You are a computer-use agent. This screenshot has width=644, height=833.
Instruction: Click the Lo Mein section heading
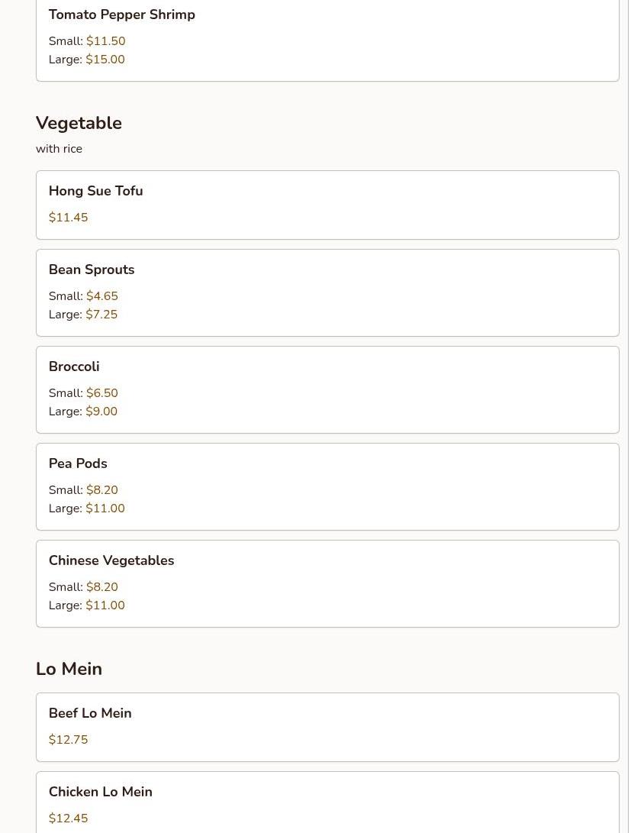coord(69,669)
